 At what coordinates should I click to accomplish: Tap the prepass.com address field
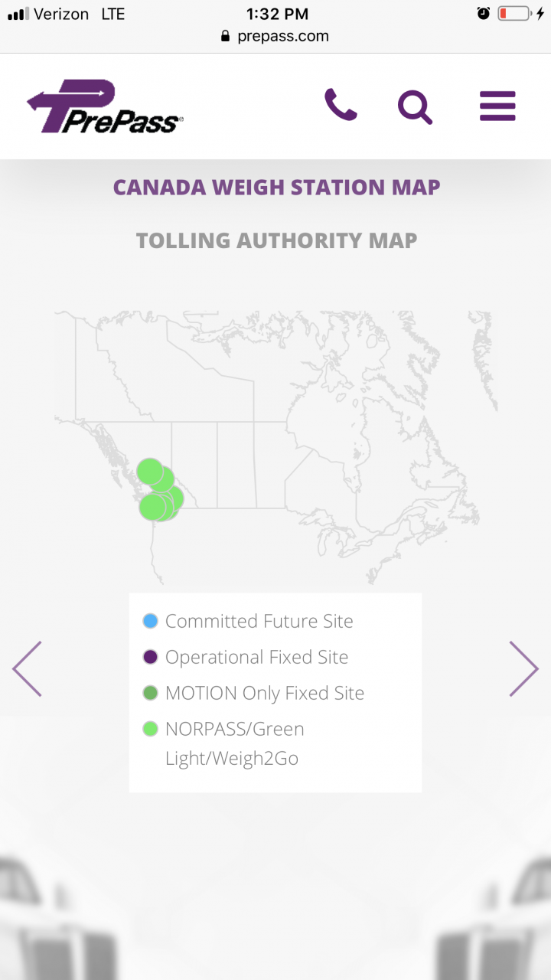(275, 36)
